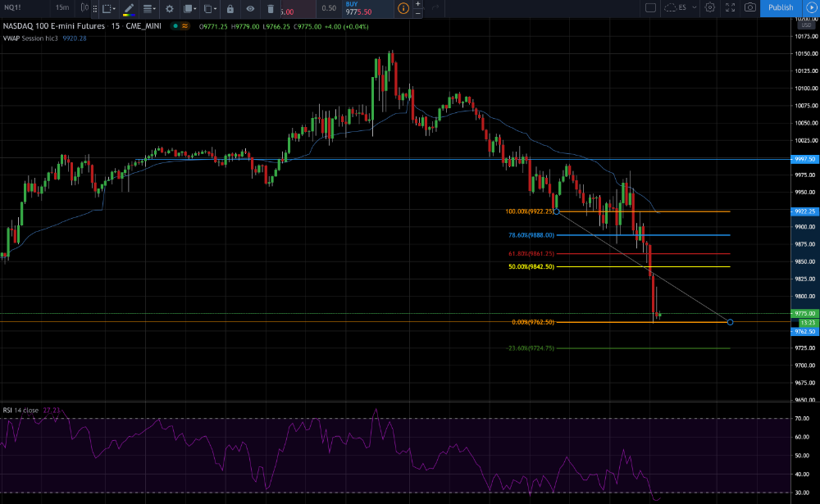Start the stream play button
The image size is (820, 504).
point(811,7)
